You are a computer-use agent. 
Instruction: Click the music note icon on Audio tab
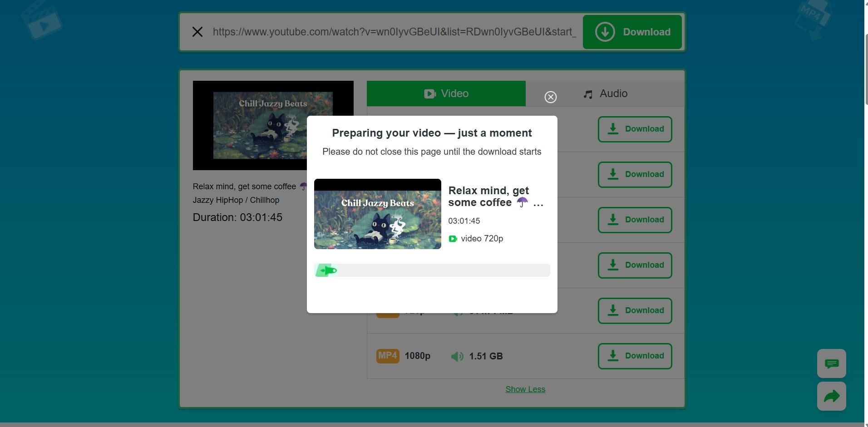coord(588,94)
